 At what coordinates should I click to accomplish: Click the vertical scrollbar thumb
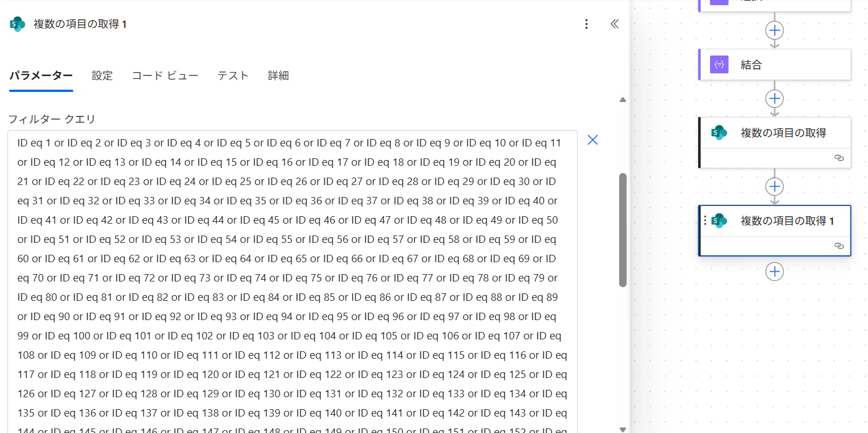(623, 230)
